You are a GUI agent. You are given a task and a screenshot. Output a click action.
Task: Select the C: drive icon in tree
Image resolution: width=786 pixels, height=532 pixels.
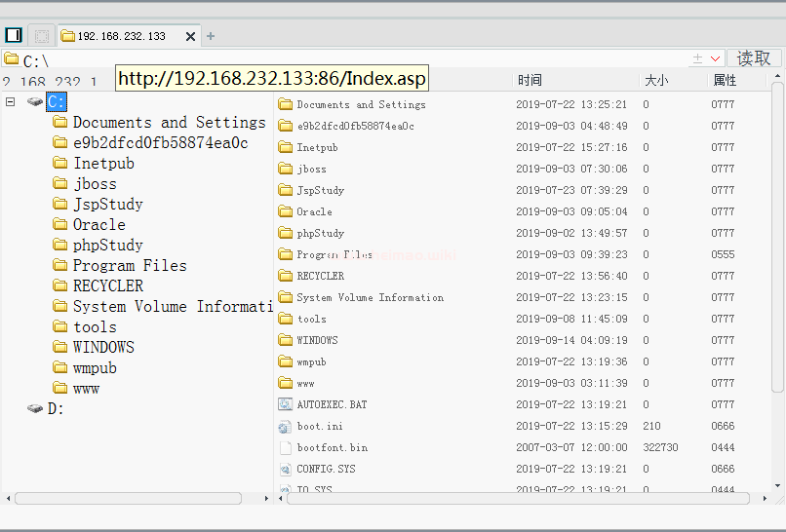[x=35, y=101]
